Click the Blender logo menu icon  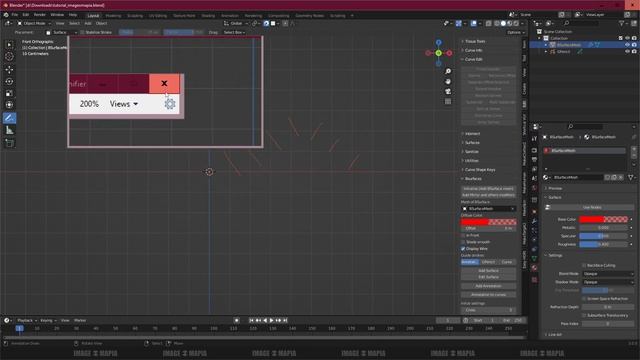tap(6, 15)
